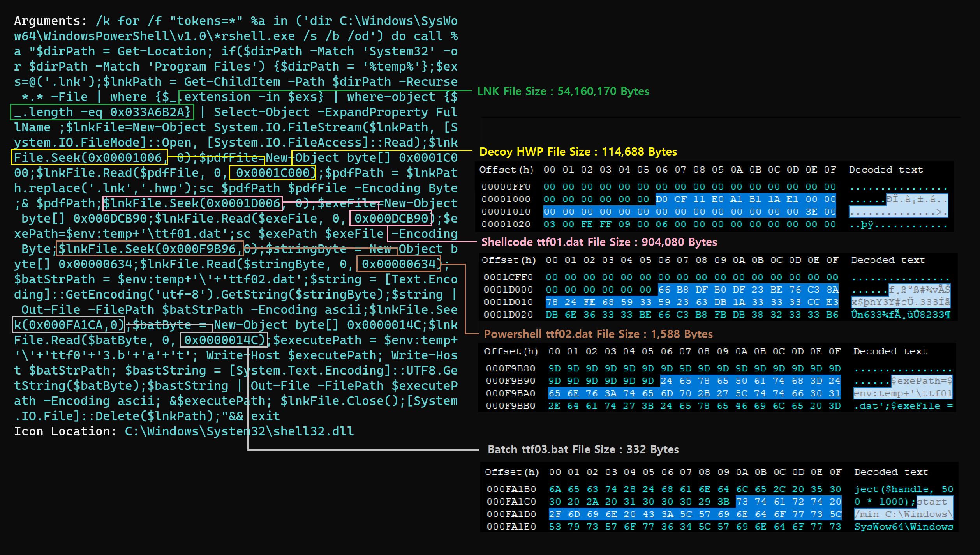Click offset 000FA1D0 in the batch hex dump
980x555 pixels.
(511, 514)
